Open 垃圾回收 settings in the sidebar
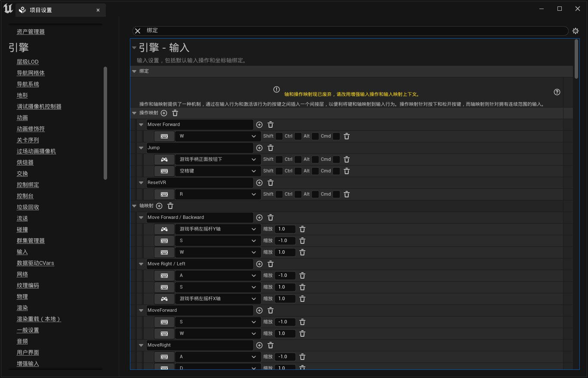 [x=28, y=207]
